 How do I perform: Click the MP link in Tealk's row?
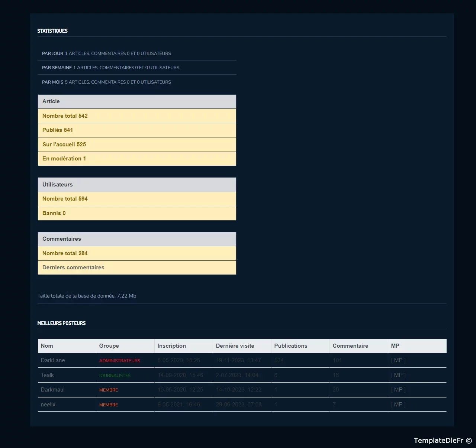(x=398, y=375)
